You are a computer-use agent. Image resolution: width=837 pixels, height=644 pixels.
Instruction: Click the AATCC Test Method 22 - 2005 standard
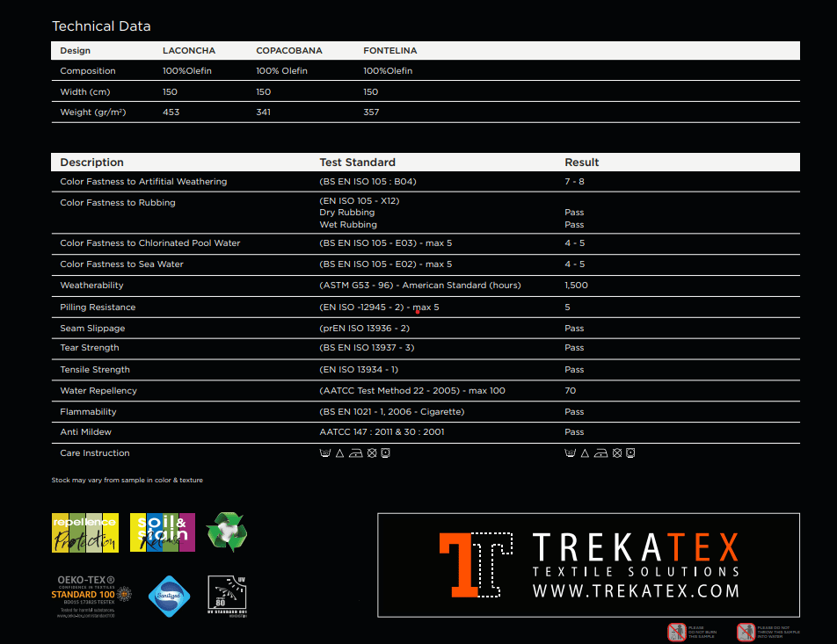(x=412, y=391)
